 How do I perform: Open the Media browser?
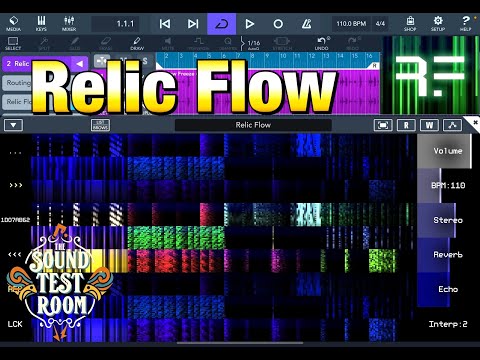[13, 24]
